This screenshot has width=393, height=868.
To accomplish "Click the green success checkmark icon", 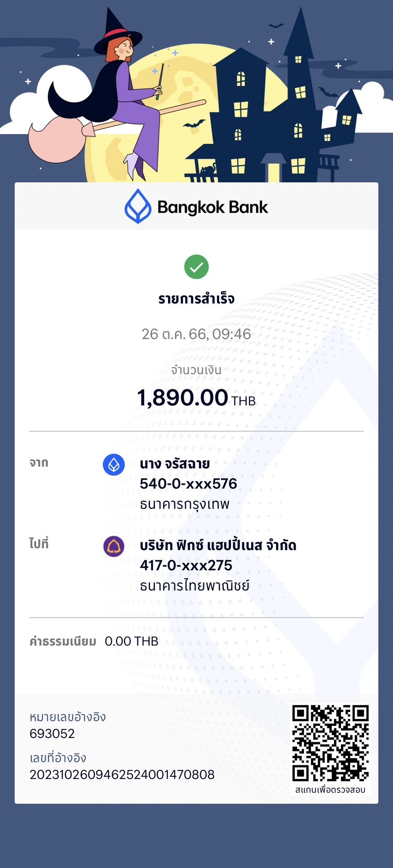I will coord(196,267).
